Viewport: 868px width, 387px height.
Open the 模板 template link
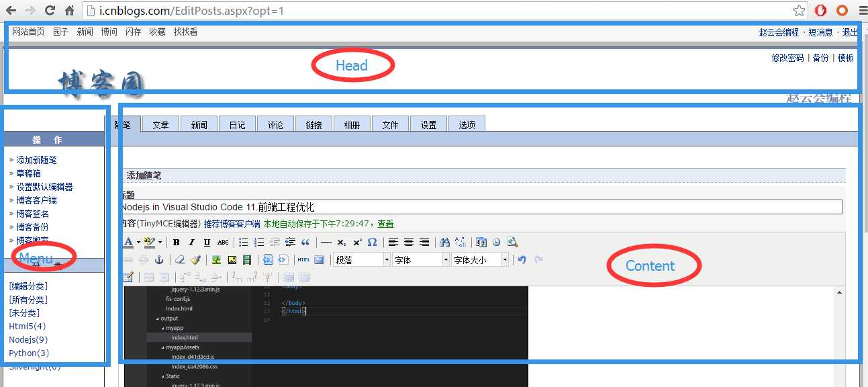[846, 58]
